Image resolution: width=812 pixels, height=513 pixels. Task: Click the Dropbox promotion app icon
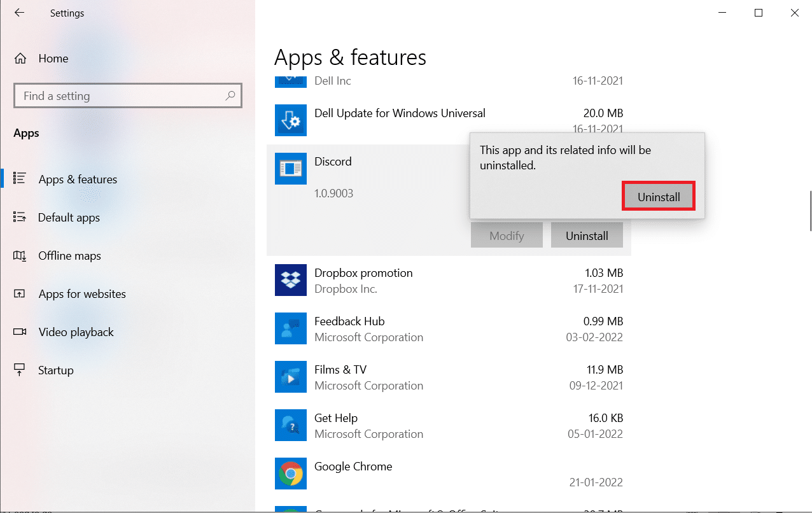(x=291, y=280)
